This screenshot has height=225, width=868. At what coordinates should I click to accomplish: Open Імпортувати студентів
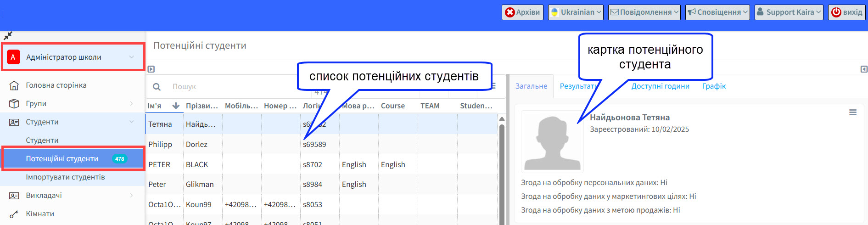65,177
